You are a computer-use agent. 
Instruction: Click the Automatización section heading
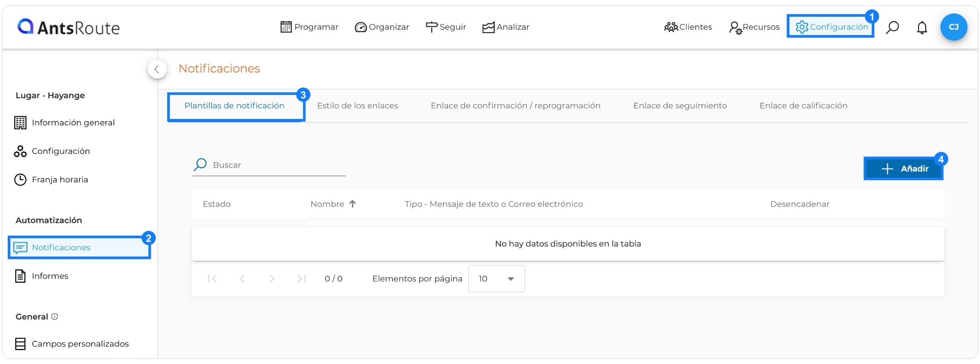click(49, 220)
